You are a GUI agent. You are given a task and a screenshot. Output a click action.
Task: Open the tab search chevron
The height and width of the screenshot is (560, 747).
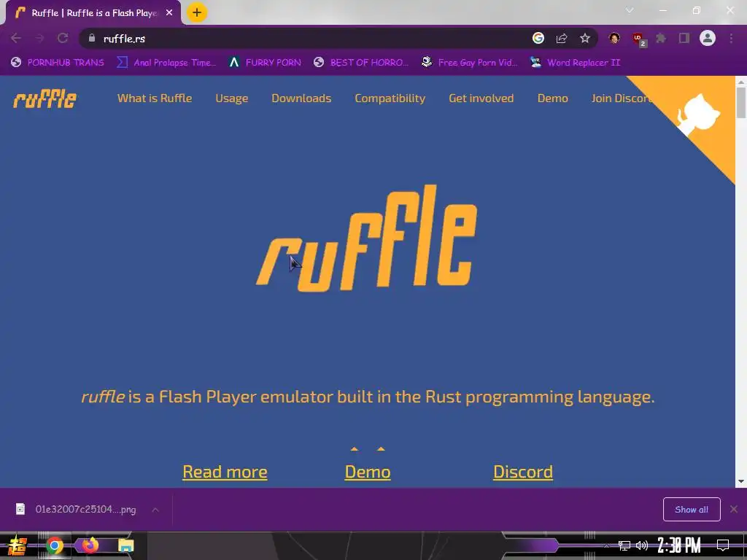coord(630,10)
